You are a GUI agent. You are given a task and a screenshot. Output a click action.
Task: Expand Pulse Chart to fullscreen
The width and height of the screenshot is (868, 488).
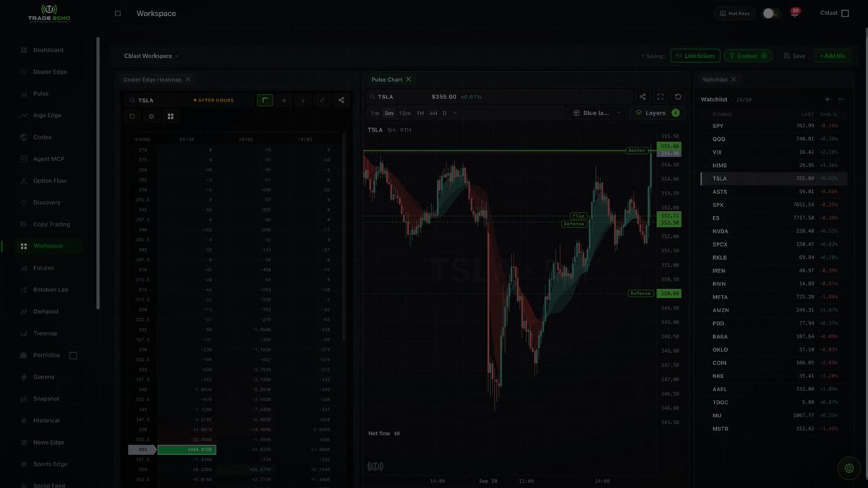pos(660,97)
